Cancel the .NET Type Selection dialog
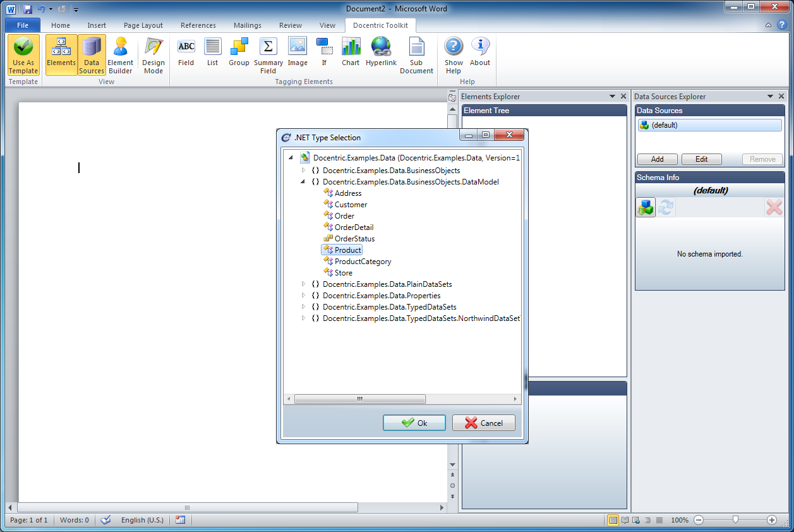 [x=484, y=423]
